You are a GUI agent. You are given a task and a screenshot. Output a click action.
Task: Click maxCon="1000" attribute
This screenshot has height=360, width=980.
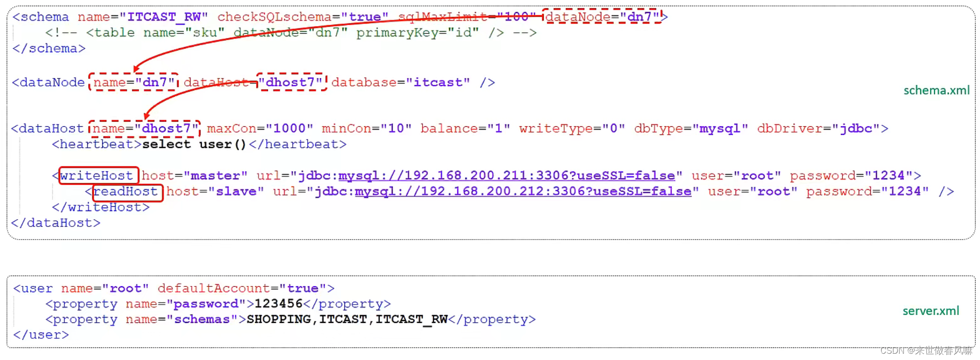tap(260, 129)
